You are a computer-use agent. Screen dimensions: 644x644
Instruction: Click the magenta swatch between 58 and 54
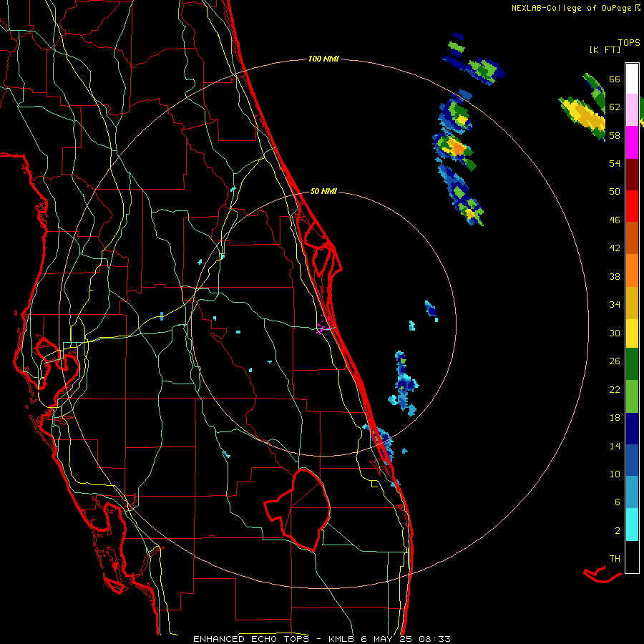[632, 142]
